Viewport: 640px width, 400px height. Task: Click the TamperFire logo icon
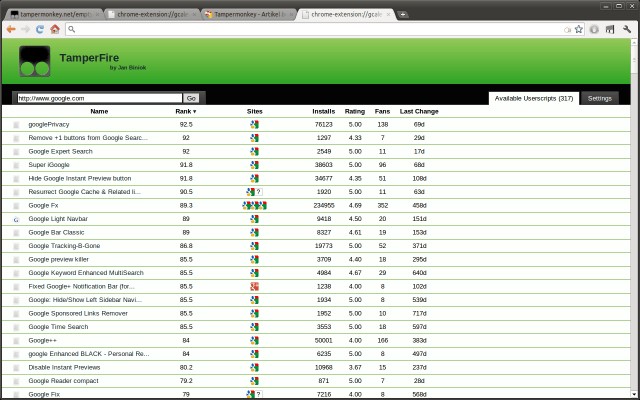(x=35, y=61)
